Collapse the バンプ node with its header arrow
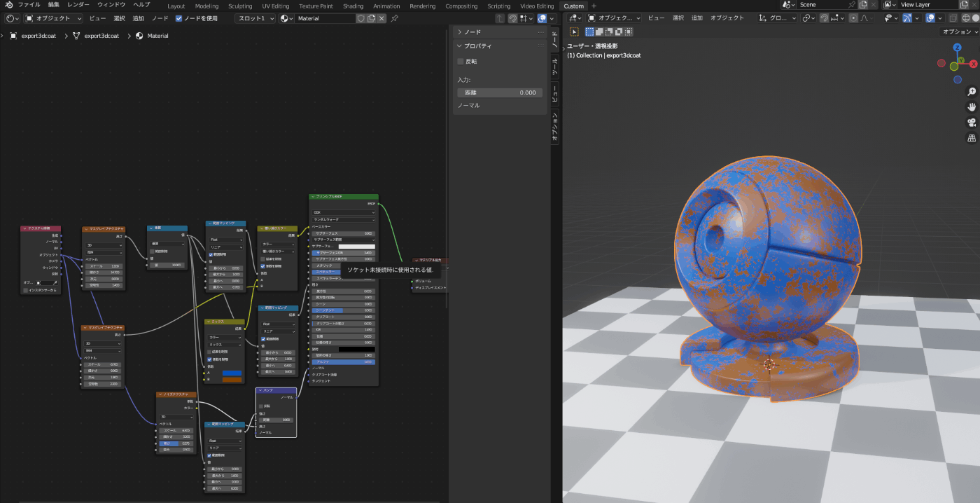This screenshot has width=980, height=503. [260, 390]
